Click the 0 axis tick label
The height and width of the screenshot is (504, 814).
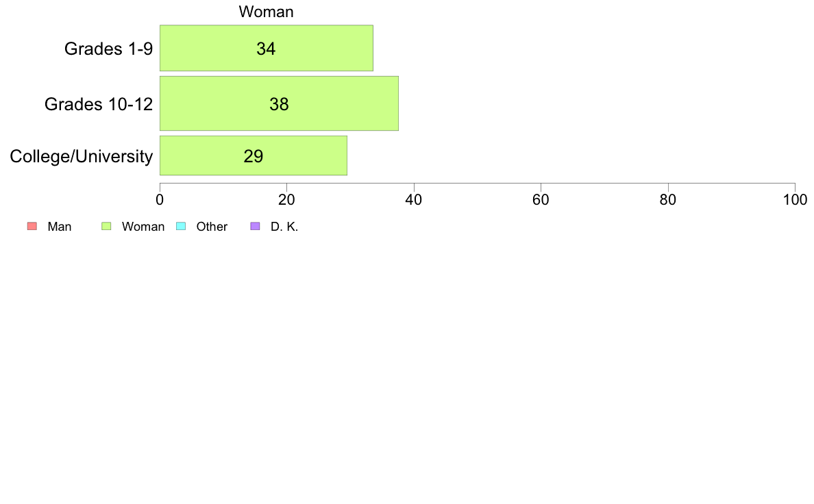[160, 200]
